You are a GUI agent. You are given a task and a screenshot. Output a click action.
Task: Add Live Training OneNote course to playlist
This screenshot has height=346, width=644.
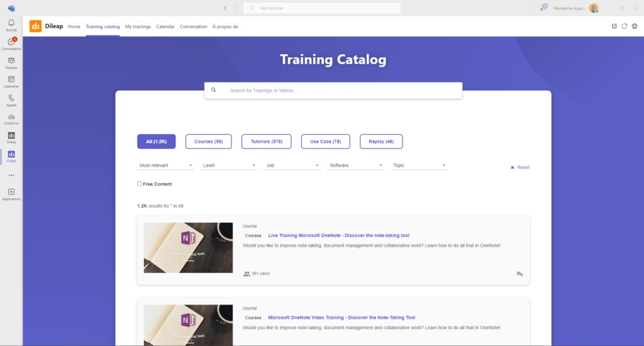[x=519, y=274]
